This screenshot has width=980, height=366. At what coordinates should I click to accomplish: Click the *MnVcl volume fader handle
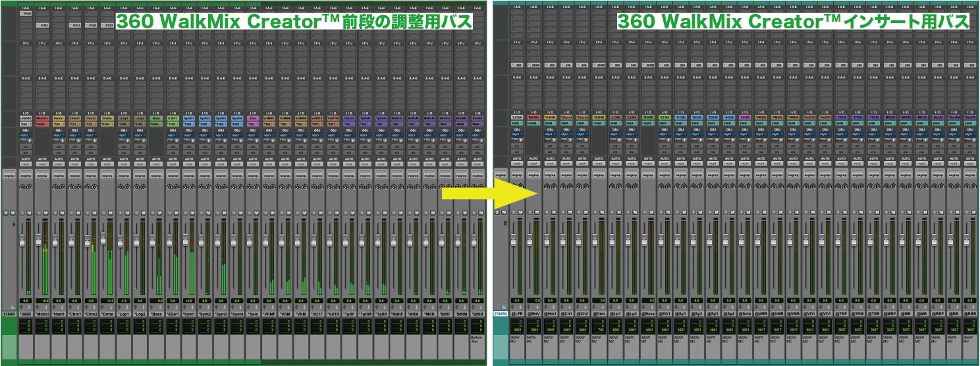[38, 239]
